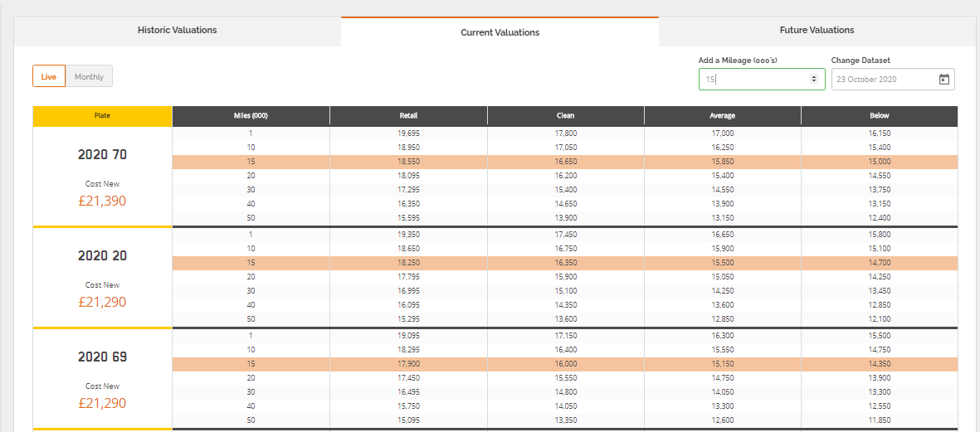Click retail value 17,295
This screenshot has height=432, width=980.
pos(408,190)
